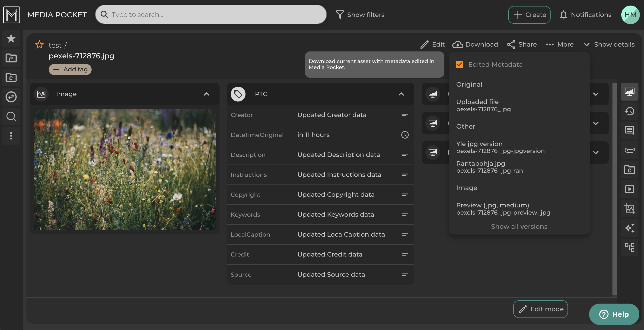Click the DateTimeOriginal clock toggle
Viewport: 644px width, 330px height.
click(405, 135)
